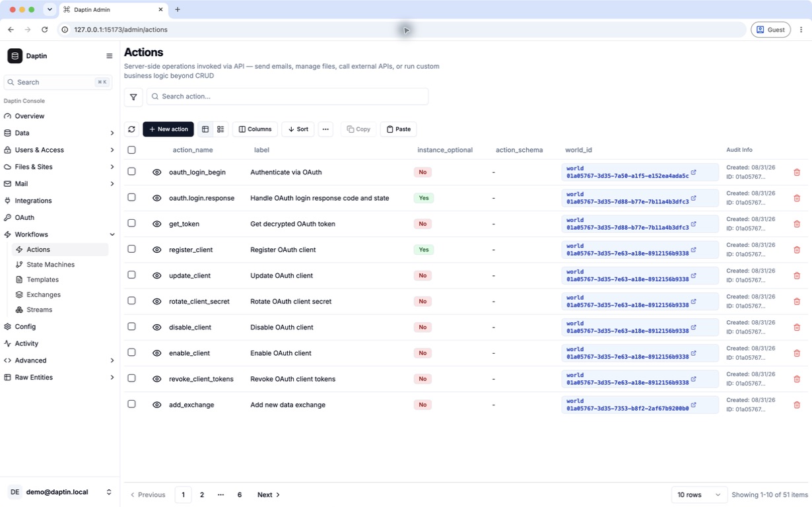Open the Sort options

pos(298,129)
